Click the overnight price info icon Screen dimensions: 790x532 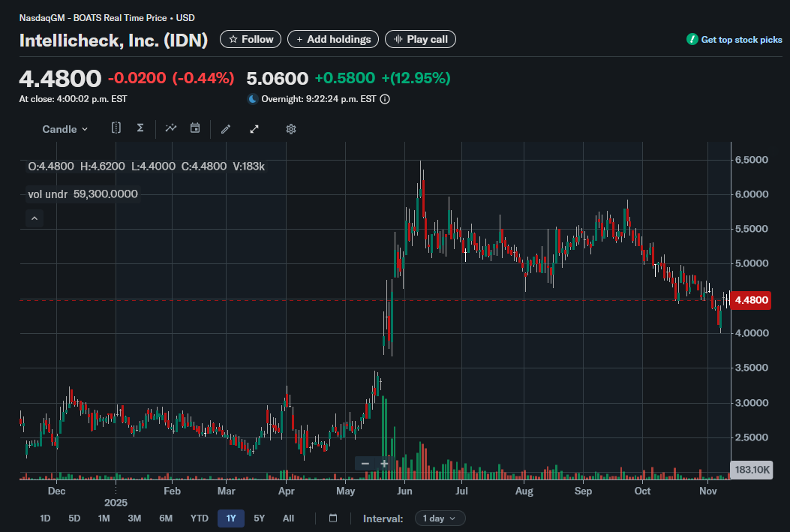385,99
